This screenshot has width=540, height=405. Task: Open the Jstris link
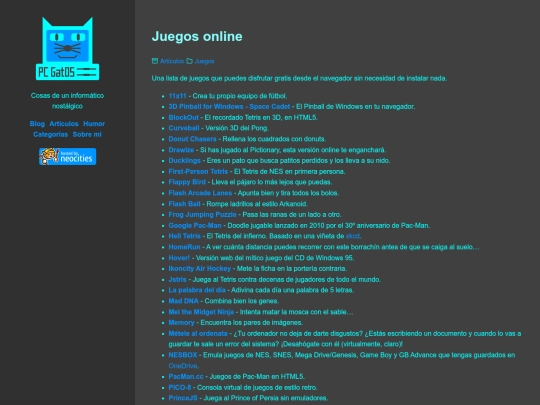click(177, 280)
